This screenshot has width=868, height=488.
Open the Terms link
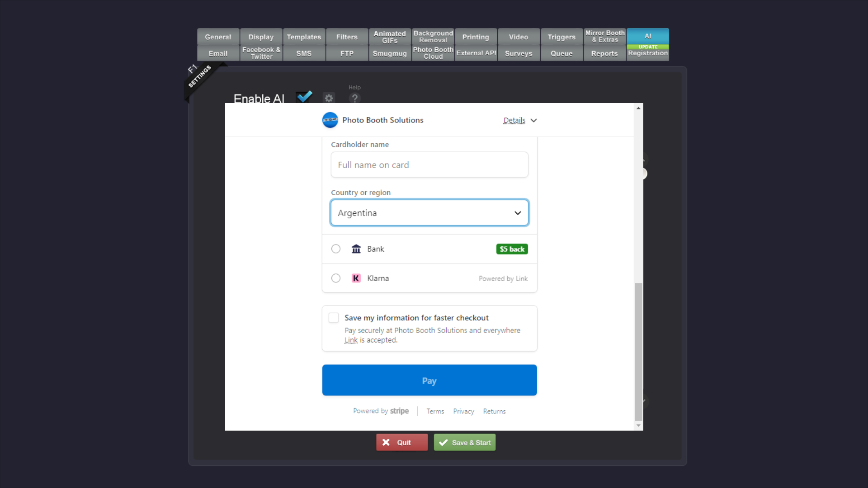pyautogui.click(x=435, y=411)
